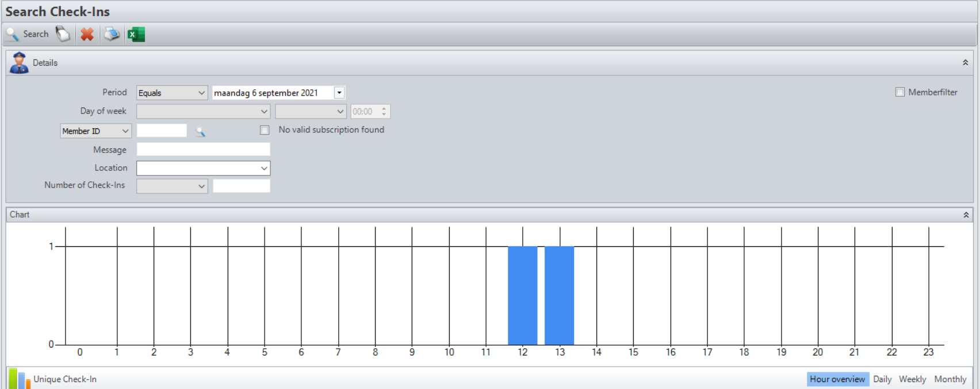Click the printer icon in toolbar

[112, 35]
